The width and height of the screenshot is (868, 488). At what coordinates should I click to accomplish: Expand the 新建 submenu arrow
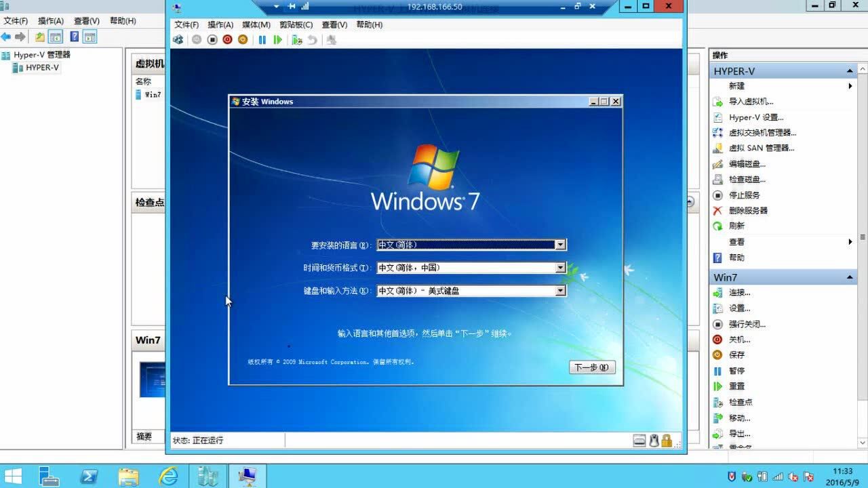[850, 86]
